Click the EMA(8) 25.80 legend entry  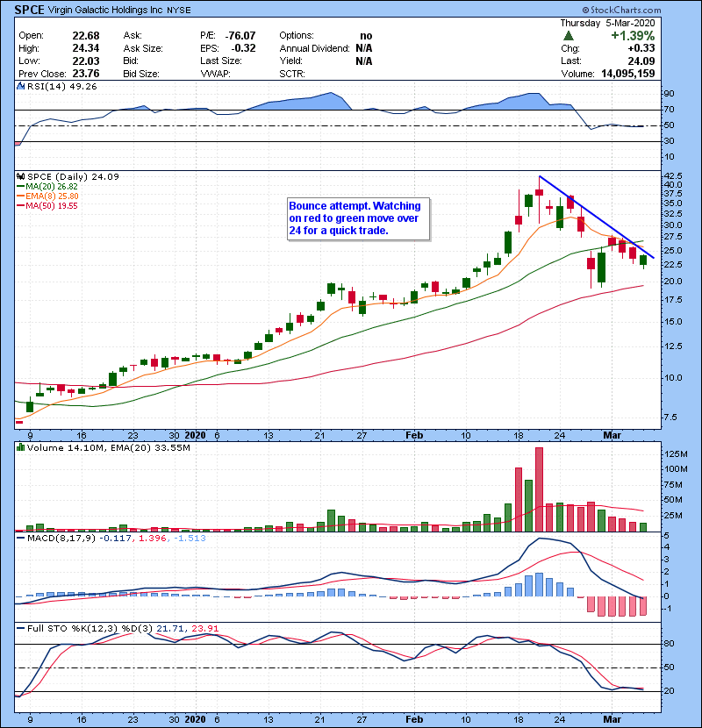coord(47,196)
